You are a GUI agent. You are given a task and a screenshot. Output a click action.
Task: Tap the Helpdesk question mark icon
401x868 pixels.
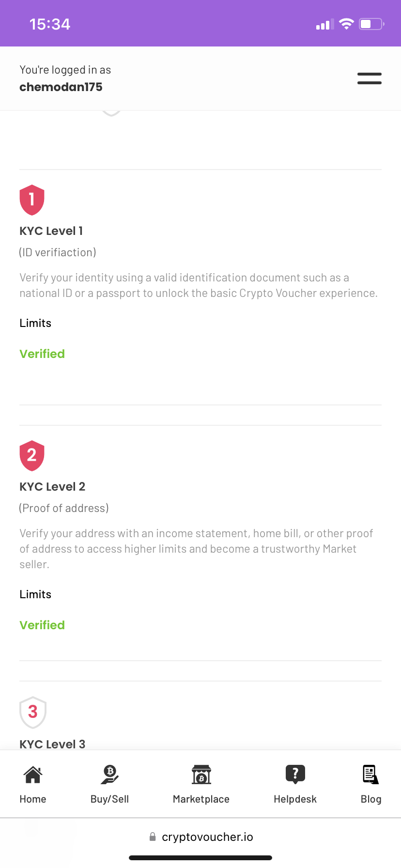pos(295,775)
